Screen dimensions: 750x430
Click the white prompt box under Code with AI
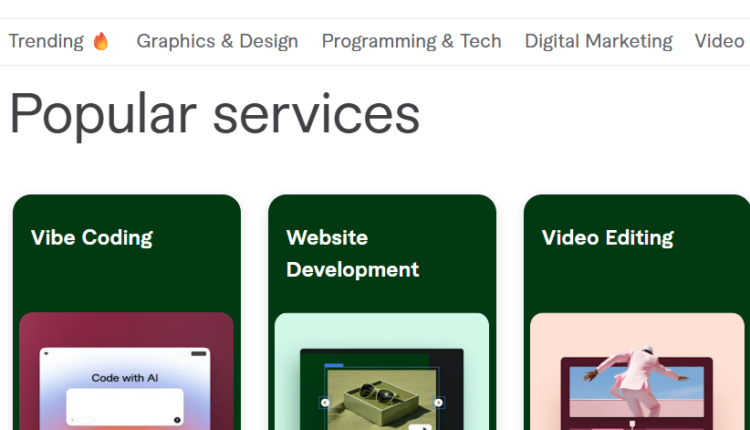[125, 407]
